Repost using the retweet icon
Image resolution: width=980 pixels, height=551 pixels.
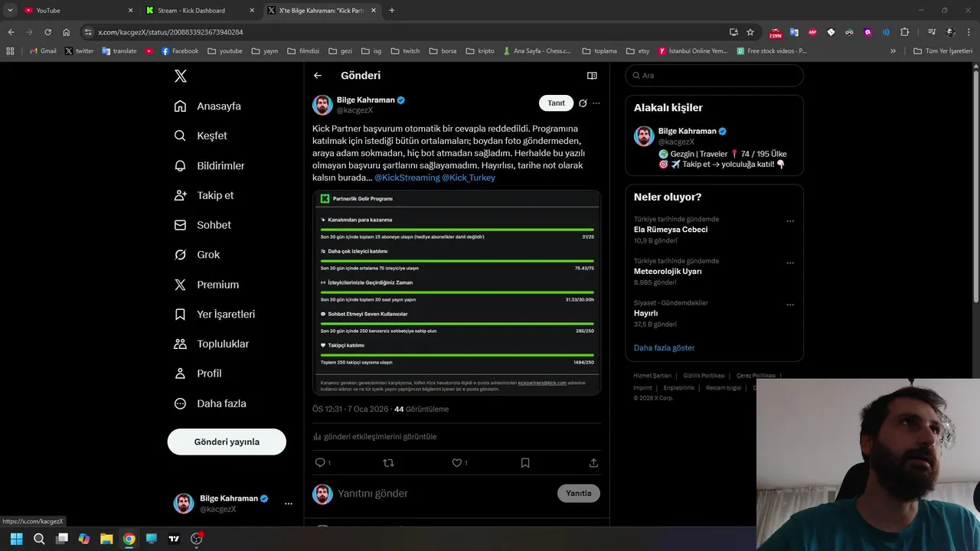[388, 463]
